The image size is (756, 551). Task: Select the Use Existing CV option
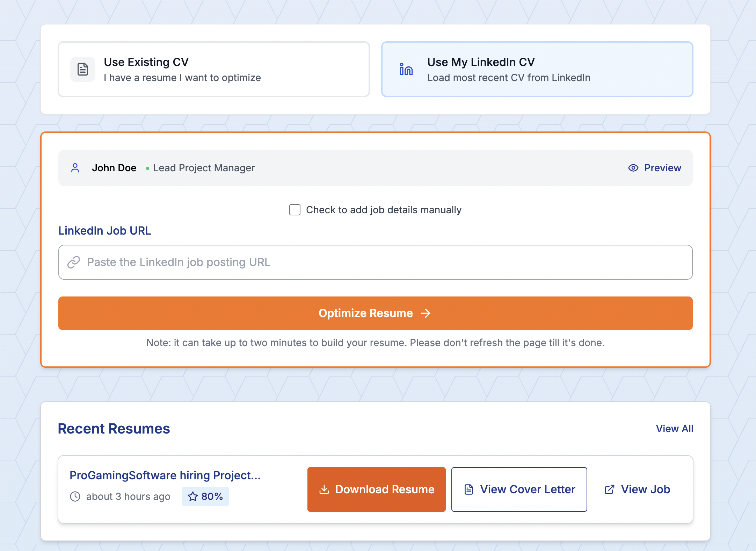[x=214, y=69]
